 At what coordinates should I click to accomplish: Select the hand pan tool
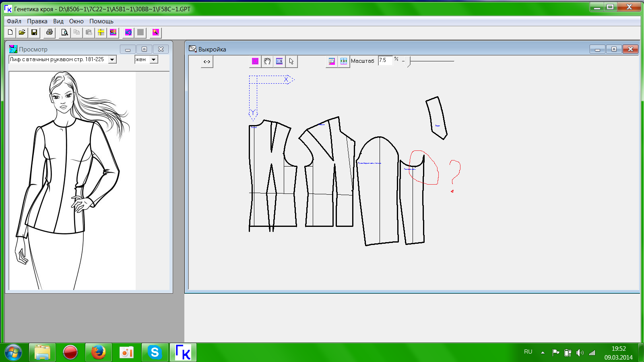(x=267, y=61)
